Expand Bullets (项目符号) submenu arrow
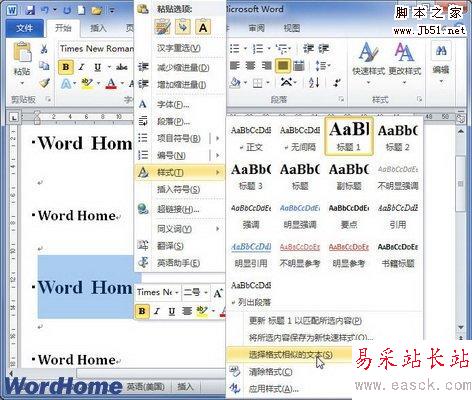 [x=218, y=138]
